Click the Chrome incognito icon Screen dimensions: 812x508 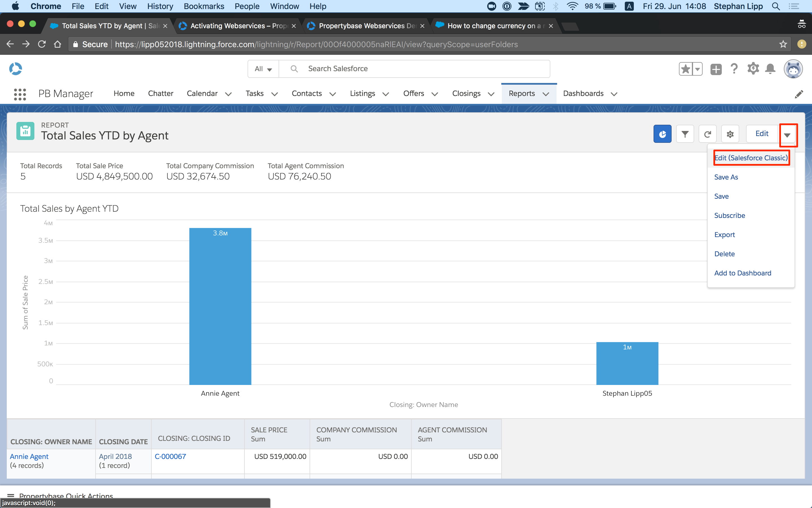(801, 25)
